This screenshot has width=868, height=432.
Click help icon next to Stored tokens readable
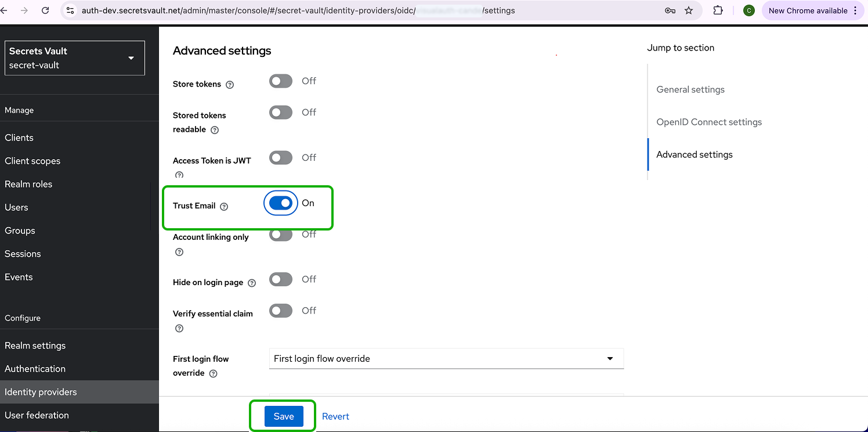(x=215, y=130)
